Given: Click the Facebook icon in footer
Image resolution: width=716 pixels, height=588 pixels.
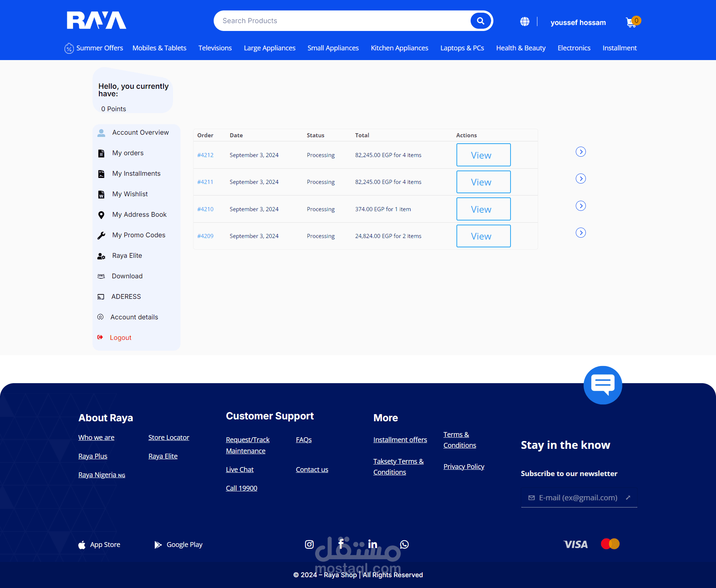Looking at the screenshot, I should pos(341,544).
